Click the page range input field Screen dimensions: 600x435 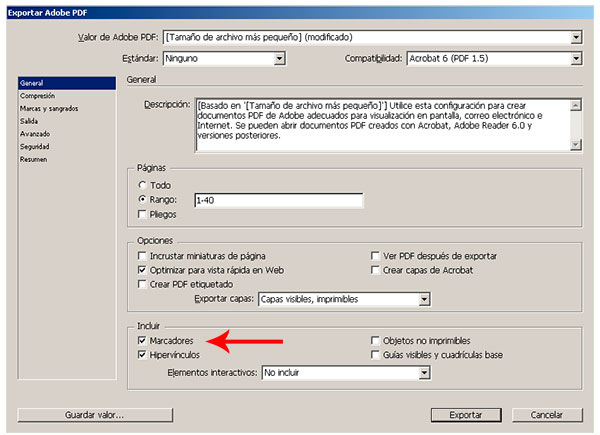279,200
